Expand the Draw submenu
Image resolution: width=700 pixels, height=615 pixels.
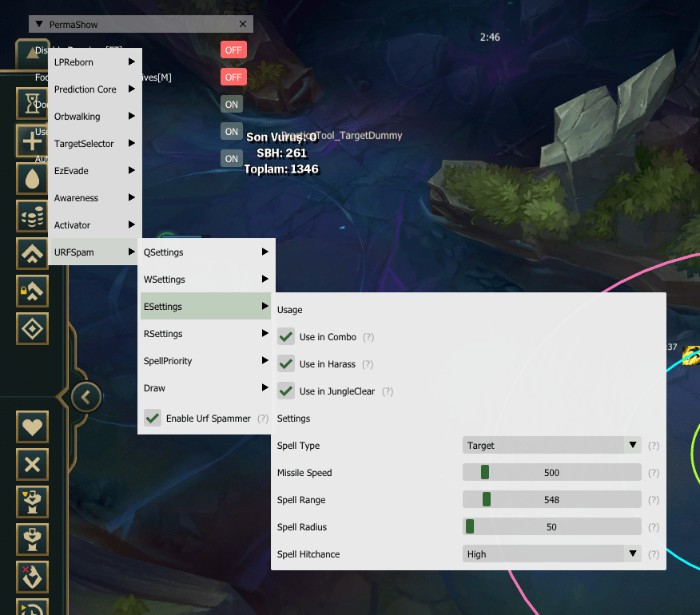click(206, 388)
